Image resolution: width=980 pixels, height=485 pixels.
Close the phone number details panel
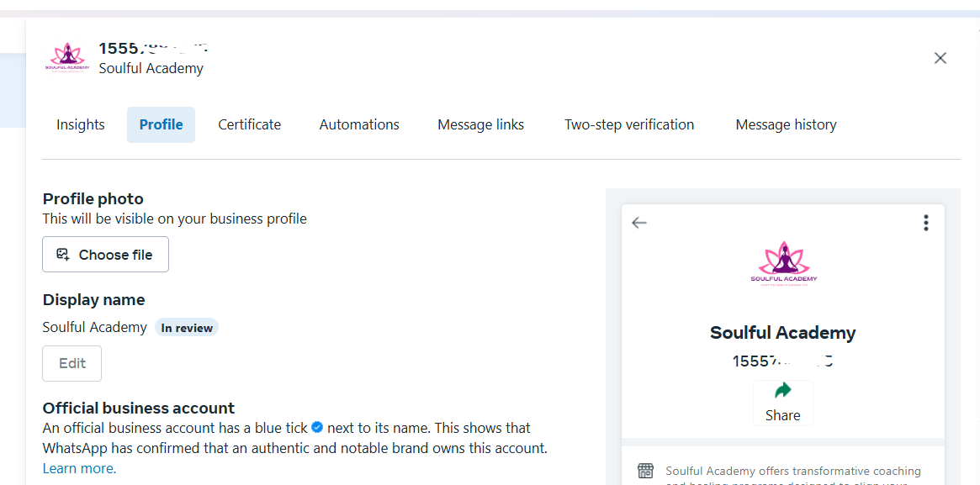(x=940, y=58)
